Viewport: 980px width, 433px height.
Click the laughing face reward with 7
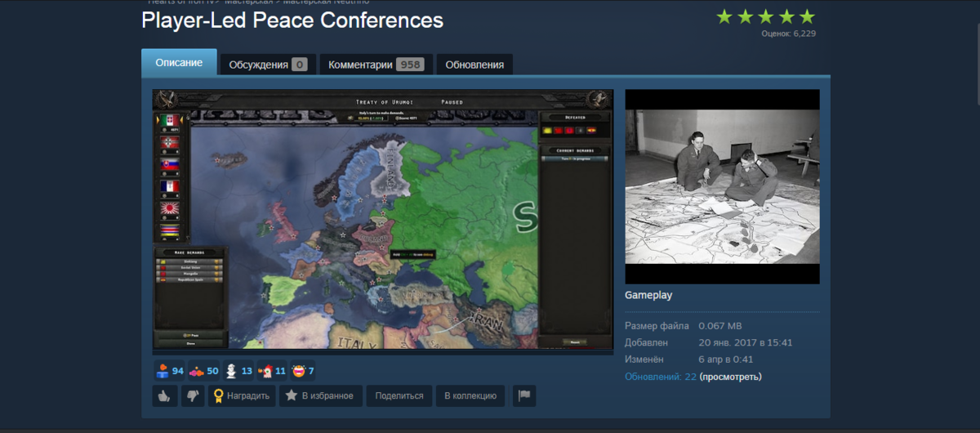click(x=303, y=371)
